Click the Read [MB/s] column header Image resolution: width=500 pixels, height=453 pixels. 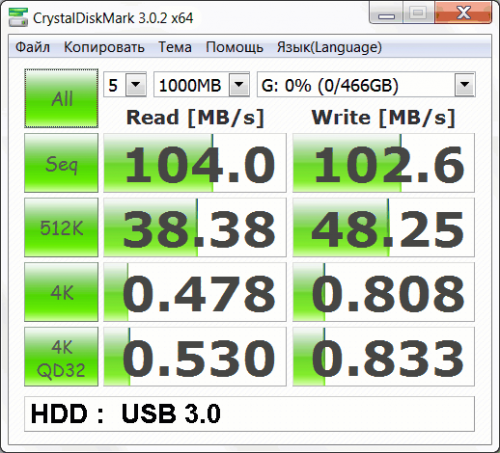coord(195,118)
